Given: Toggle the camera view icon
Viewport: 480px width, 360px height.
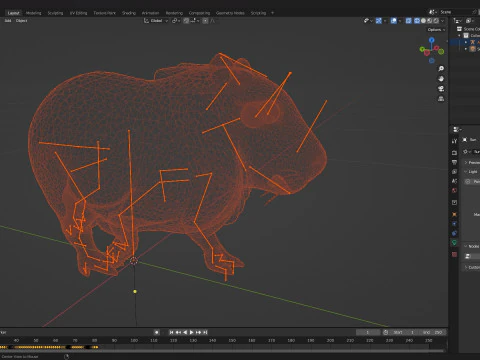Looking at the screenshot, I should [441, 89].
